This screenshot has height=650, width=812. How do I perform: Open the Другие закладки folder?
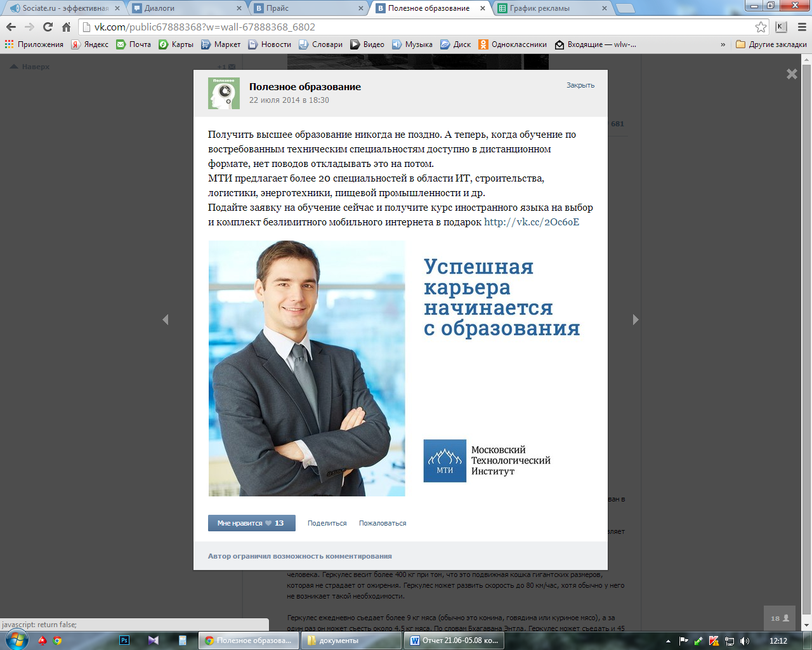tap(771, 44)
